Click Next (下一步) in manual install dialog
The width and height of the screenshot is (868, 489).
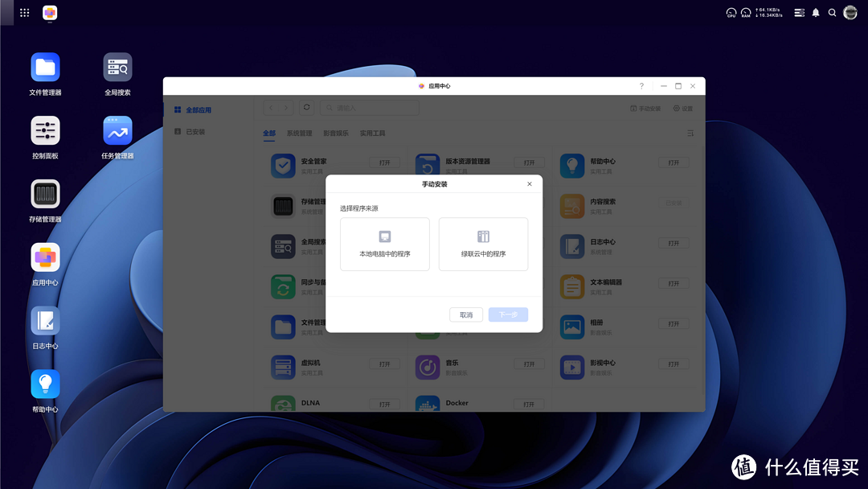(x=508, y=314)
